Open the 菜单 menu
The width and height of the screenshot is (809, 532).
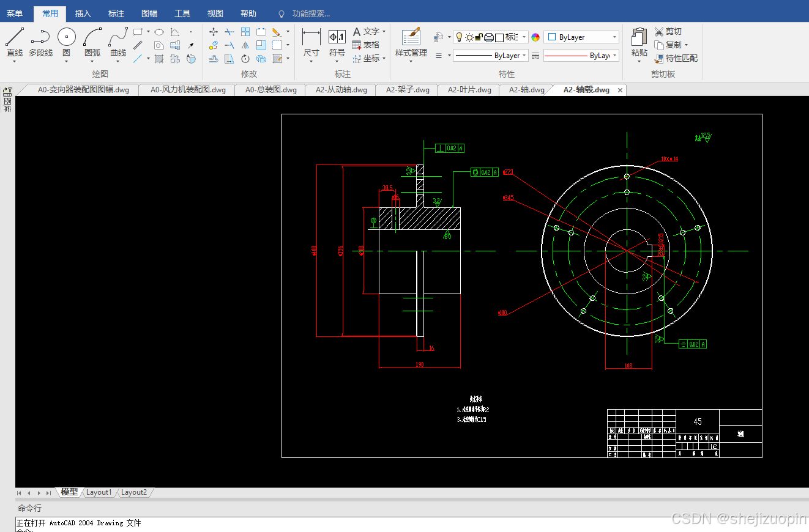[15, 13]
